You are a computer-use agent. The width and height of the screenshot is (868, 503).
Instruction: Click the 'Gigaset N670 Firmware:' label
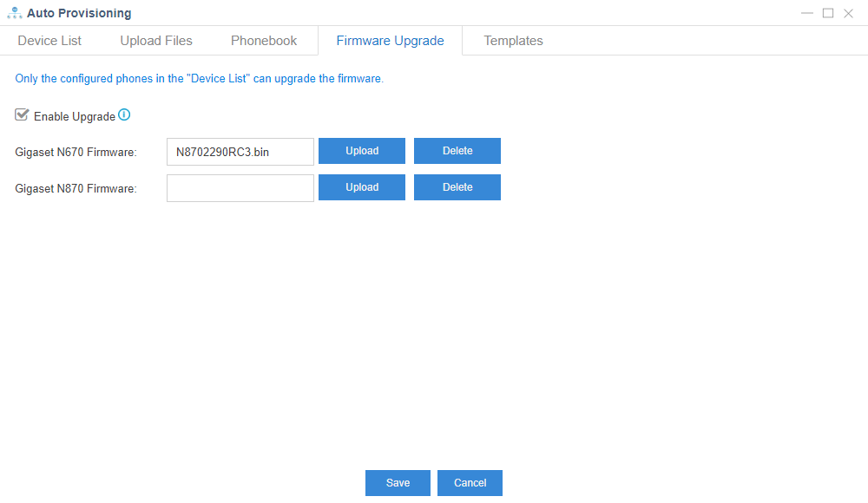pyautogui.click(x=76, y=152)
